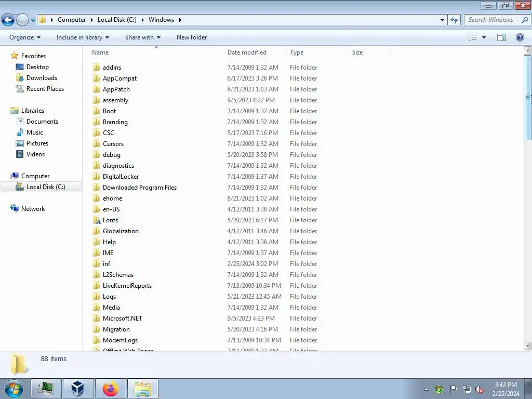Image resolution: width=532 pixels, height=399 pixels.
Task: Select the Boot folder icon
Action: [96, 111]
